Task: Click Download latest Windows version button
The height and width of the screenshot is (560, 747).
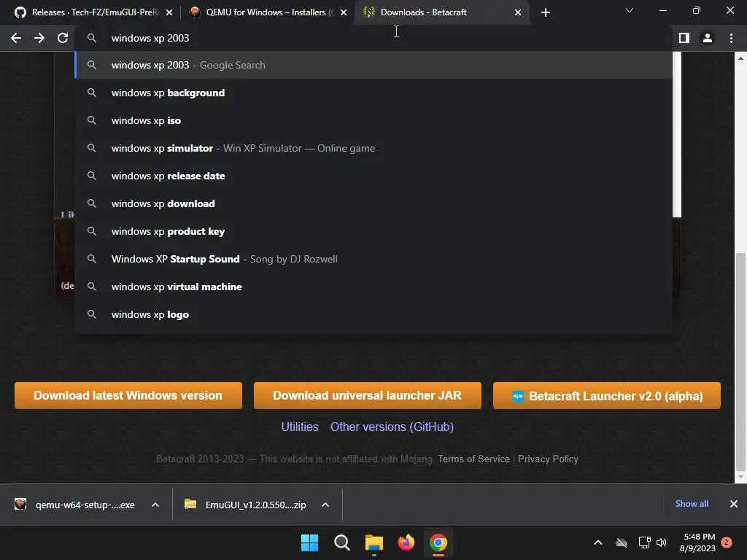Action: [x=128, y=395]
